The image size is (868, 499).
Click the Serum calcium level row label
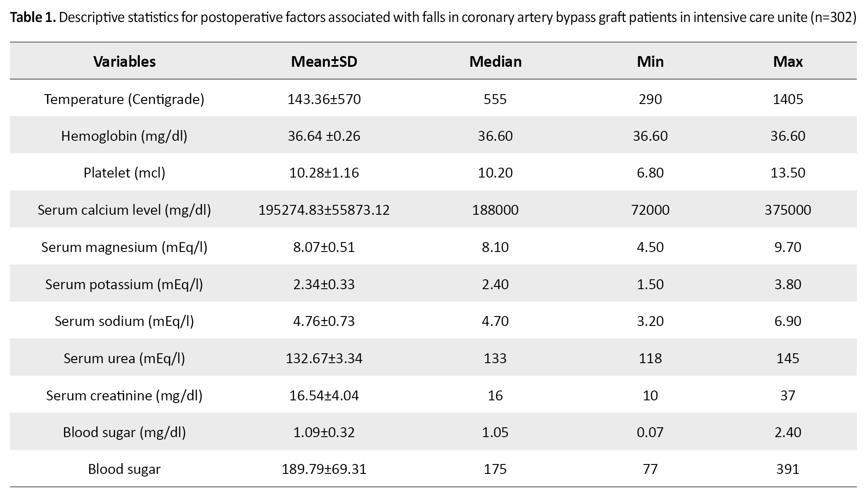(x=124, y=210)
